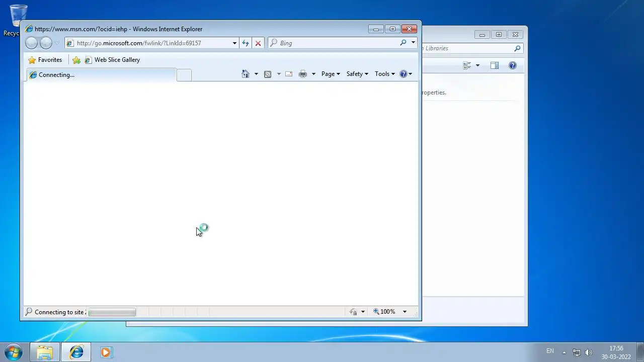
Task: Open the Recycle Bin desktop icon
Action: (18, 20)
